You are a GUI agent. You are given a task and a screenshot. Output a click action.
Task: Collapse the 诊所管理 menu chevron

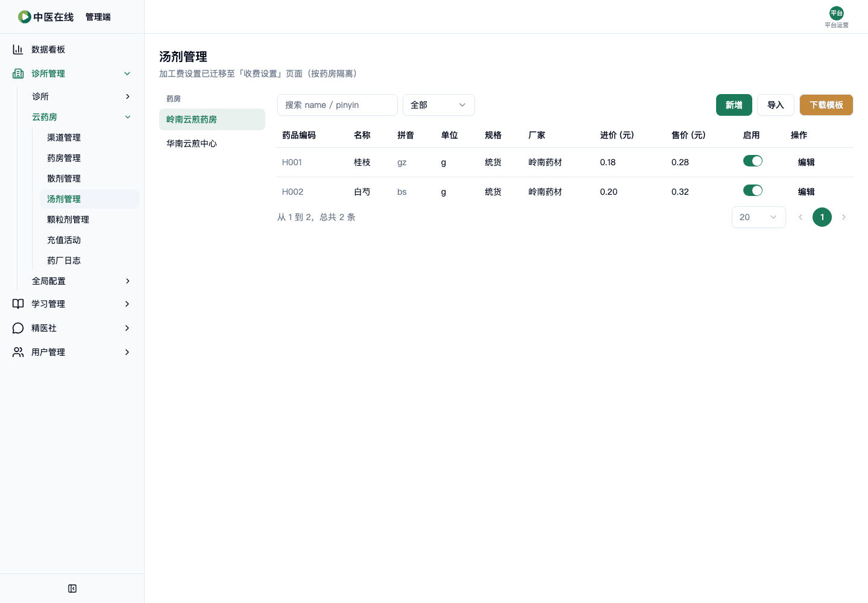point(127,74)
